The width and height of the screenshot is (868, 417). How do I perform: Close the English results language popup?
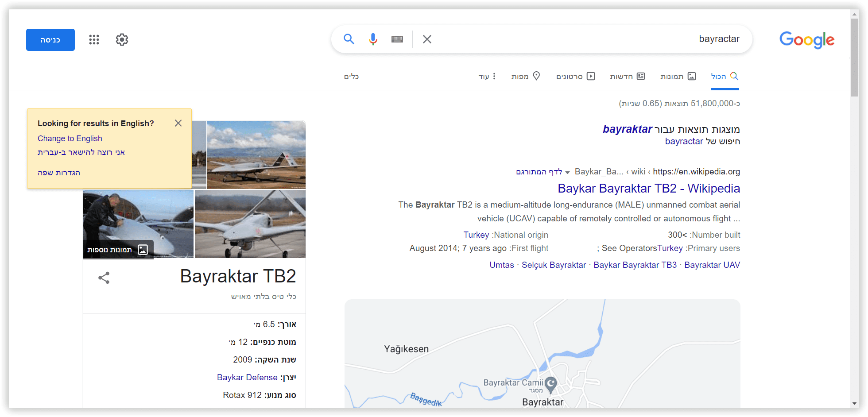pos(178,123)
